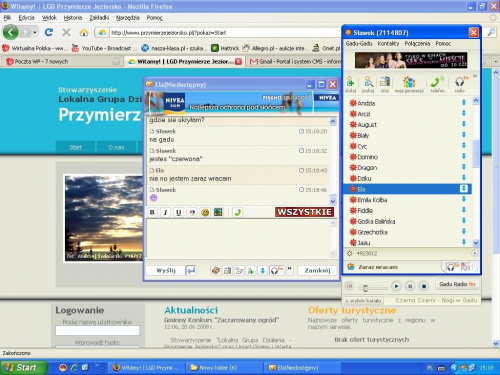Toggle the send-on-Enter key button

coord(191,270)
